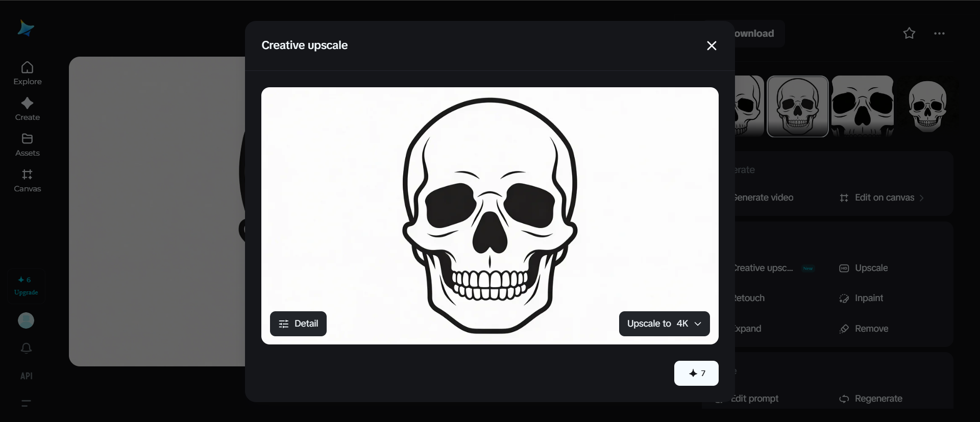Select the small skull thumbnail on far right
Screen dimensions: 980x422
click(927, 106)
